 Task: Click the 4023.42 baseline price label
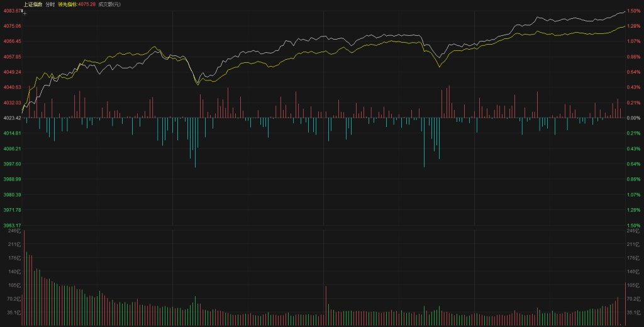click(x=12, y=118)
